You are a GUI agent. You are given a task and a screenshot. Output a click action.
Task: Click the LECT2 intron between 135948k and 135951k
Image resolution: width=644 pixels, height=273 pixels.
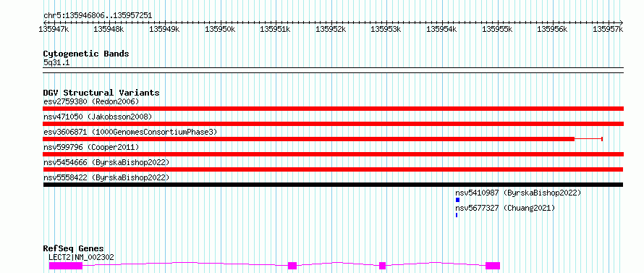(185, 264)
